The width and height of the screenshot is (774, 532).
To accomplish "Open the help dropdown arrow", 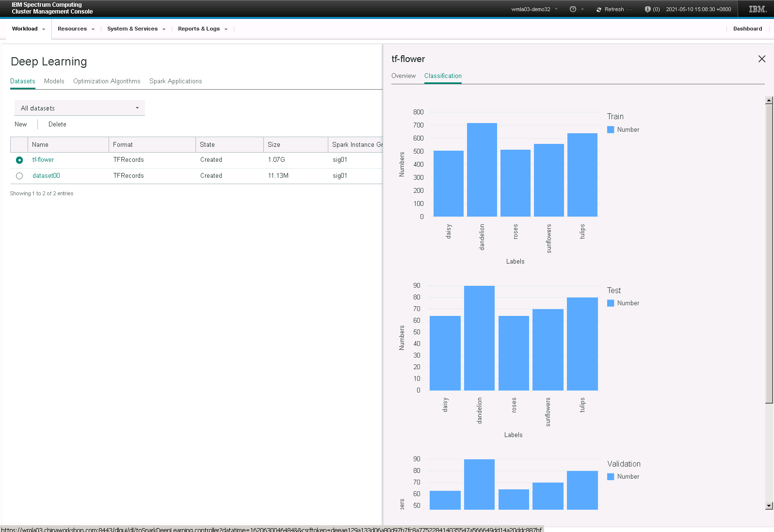I will point(582,9).
